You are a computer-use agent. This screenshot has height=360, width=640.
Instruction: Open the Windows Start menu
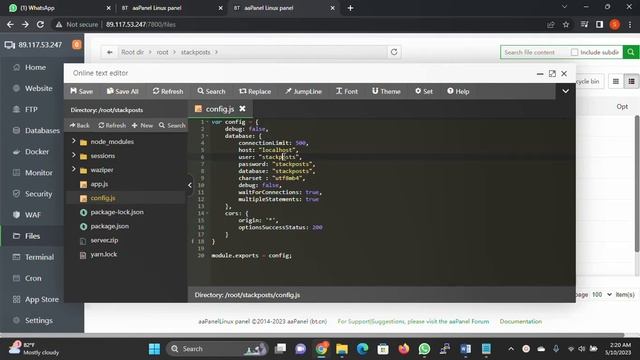pos(154,349)
